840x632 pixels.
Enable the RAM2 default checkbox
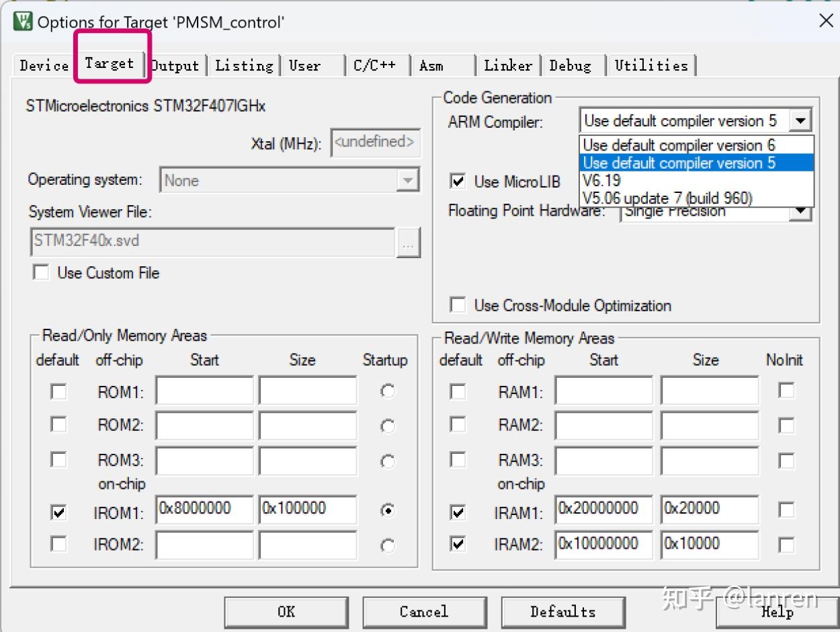point(458,424)
